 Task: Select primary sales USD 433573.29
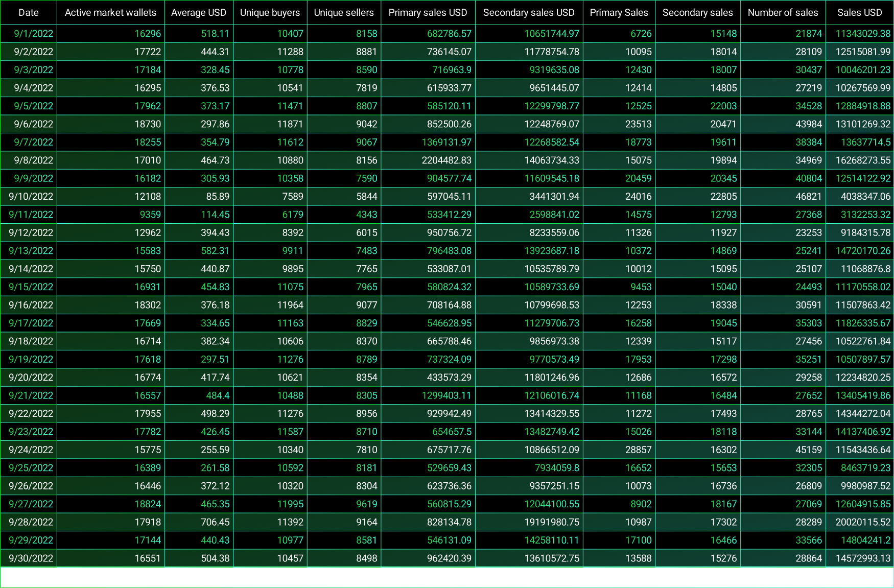(x=428, y=378)
